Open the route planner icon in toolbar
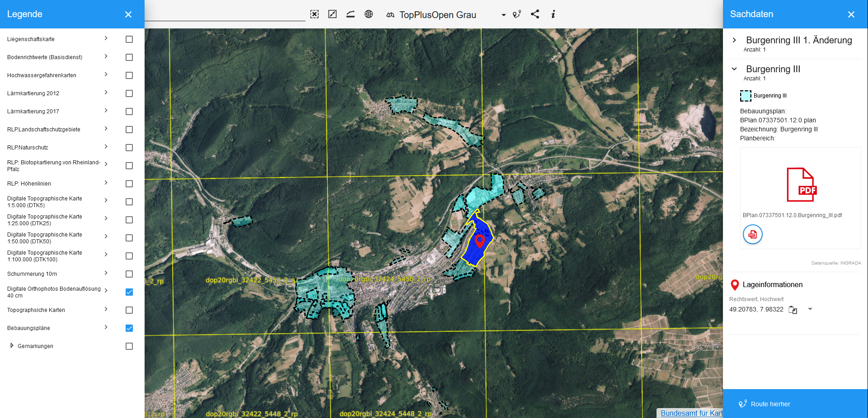The width and height of the screenshot is (868, 418). coord(517,14)
